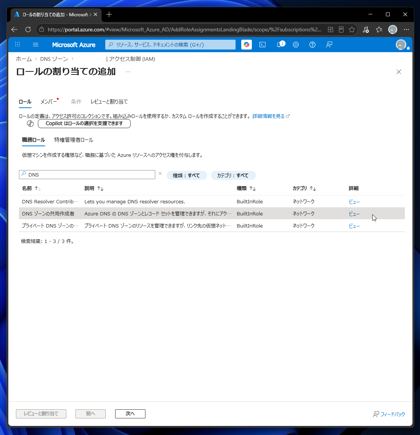
Task: Open a new browser tab
Action: click(109, 15)
